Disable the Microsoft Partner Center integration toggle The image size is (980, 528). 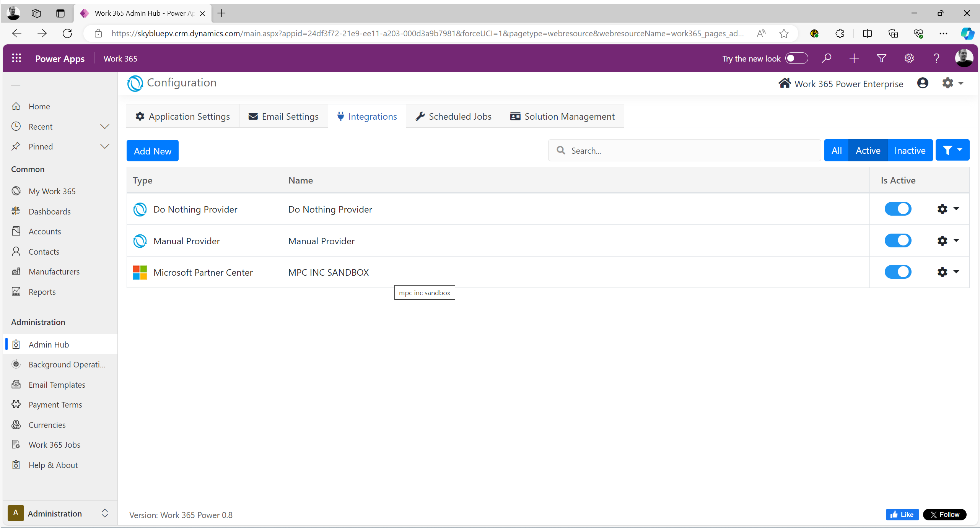coord(898,272)
